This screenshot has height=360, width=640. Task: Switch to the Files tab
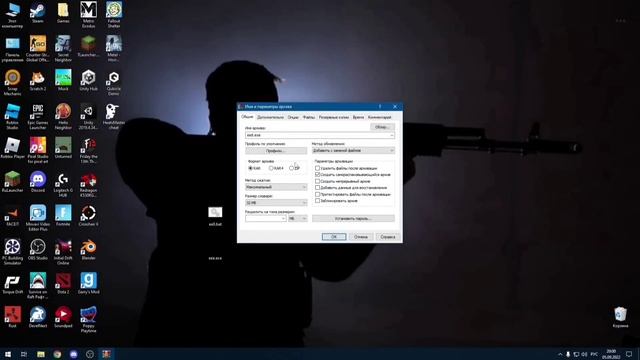point(309,117)
